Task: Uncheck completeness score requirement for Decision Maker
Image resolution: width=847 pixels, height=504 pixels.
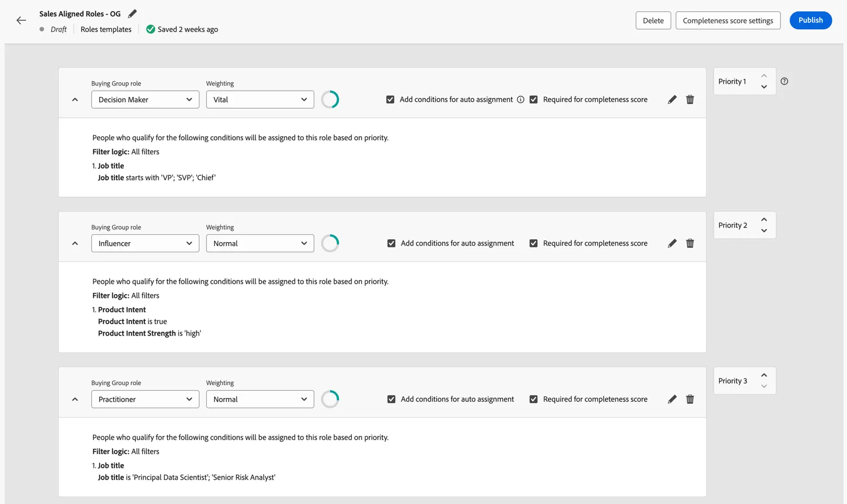Action: [x=533, y=100]
